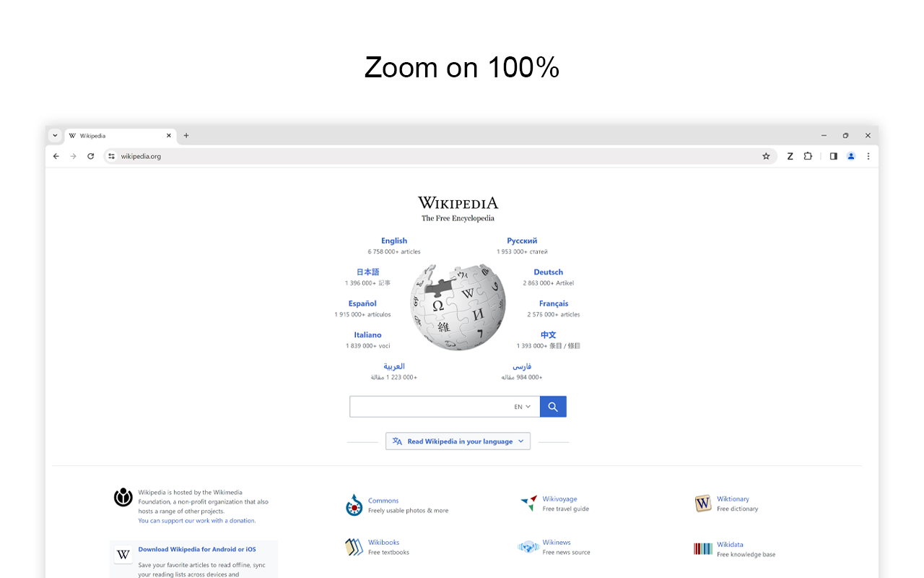Screen dimensions: 924x578
Task: Click the magnifying glass search button
Action: point(552,406)
